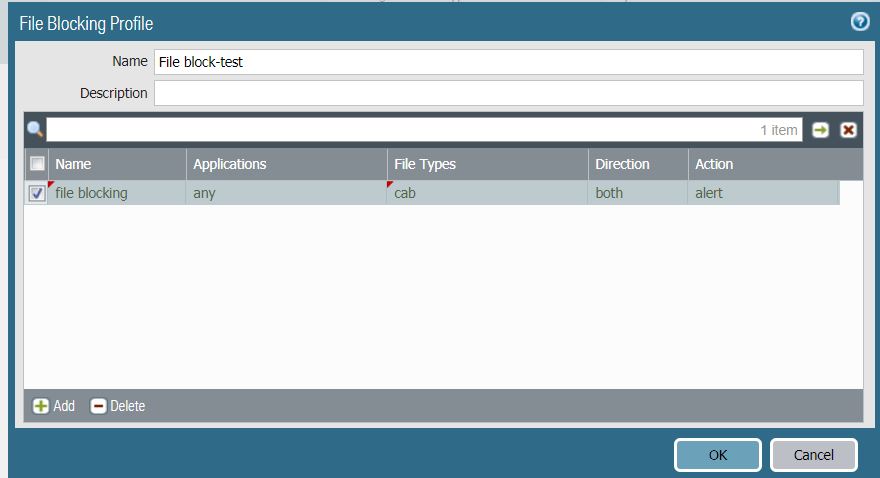The image size is (880, 478).
Task: Select the 'file blocking' rule name cell
Action: pyautogui.click(x=117, y=193)
